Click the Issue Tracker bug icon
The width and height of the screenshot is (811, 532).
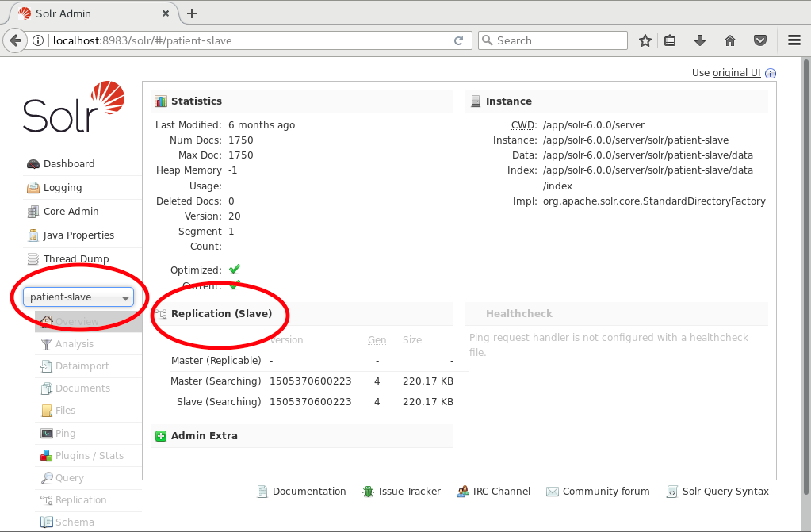(369, 492)
